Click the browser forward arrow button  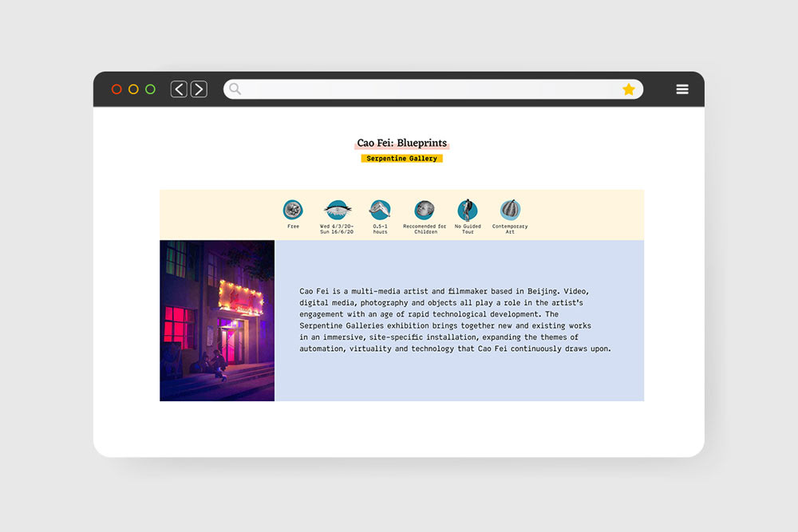(x=199, y=89)
